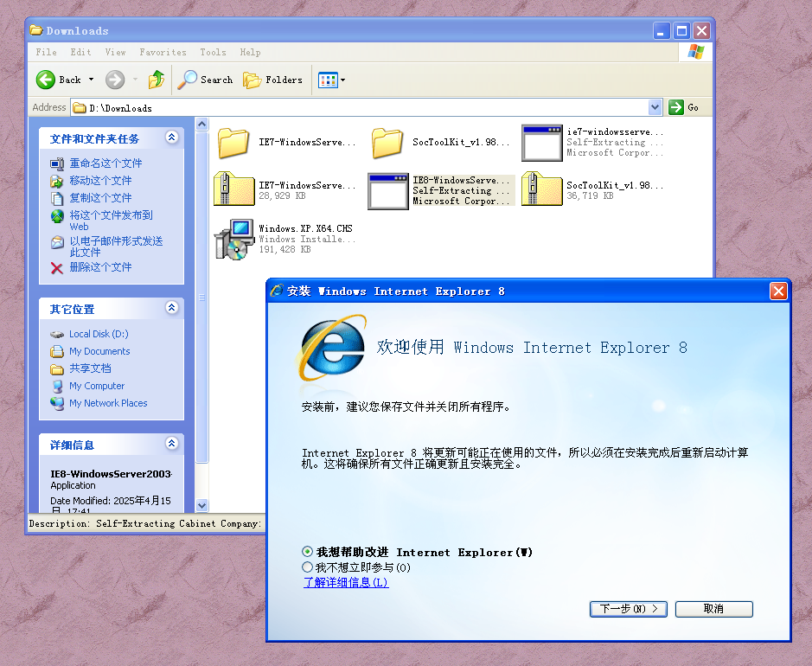The width and height of the screenshot is (812, 666).
Task: Select the Windows.XP.X64.CHS installer icon
Action: coord(234,240)
